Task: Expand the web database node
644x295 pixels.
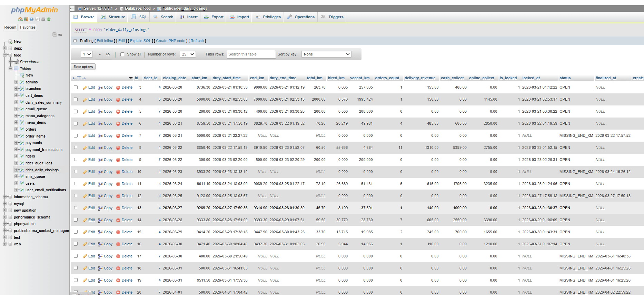Action: point(5,244)
